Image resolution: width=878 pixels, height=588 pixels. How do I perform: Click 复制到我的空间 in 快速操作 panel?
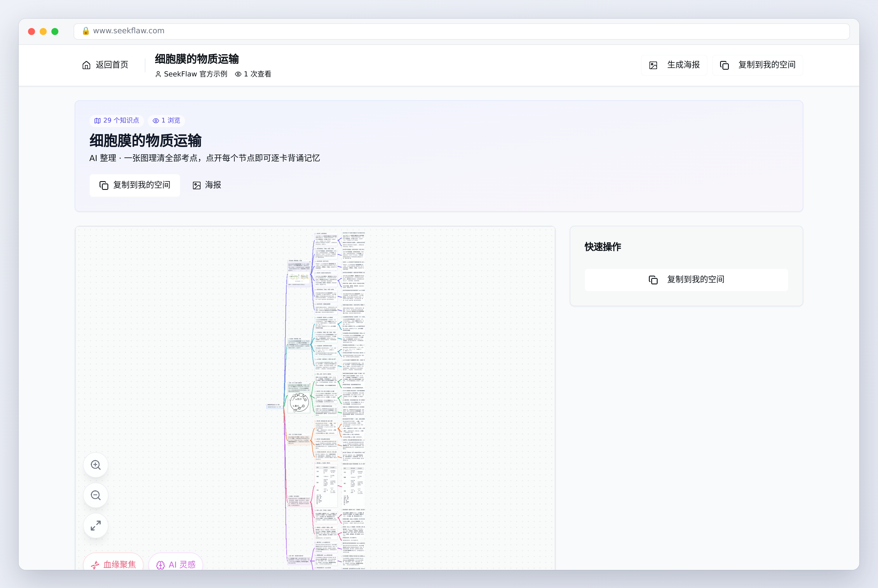[686, 280]
